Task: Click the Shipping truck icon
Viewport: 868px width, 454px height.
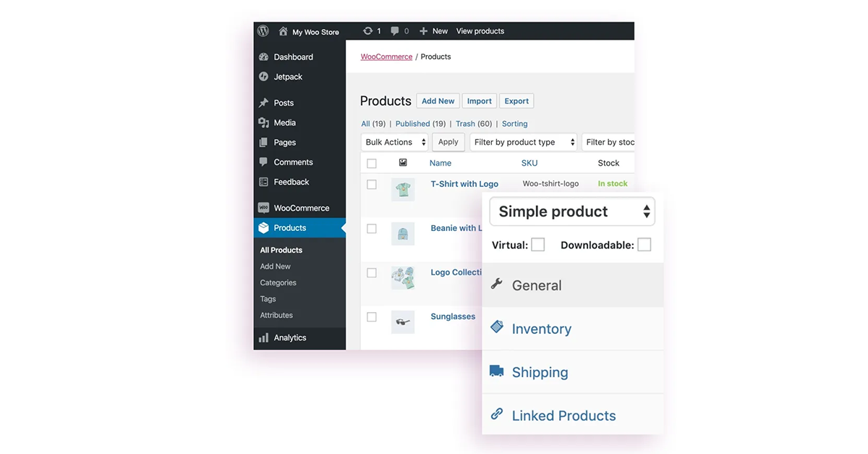Action: pos(496,371)
